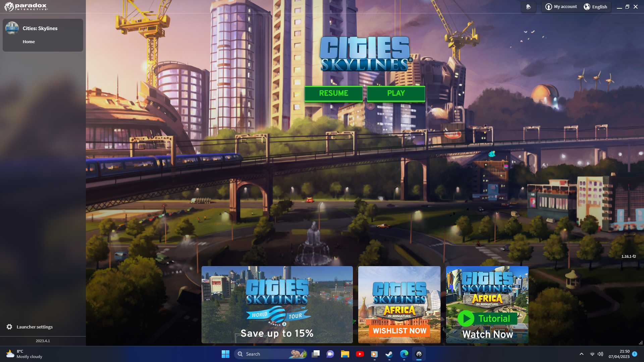This screenshot has width=644, height=362.
Task: Restore down the launcher window
Action: point(627,7)
